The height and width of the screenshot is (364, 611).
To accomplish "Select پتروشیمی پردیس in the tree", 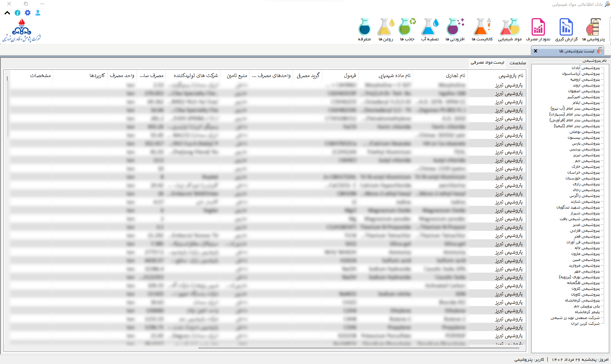I will [585, 149].
